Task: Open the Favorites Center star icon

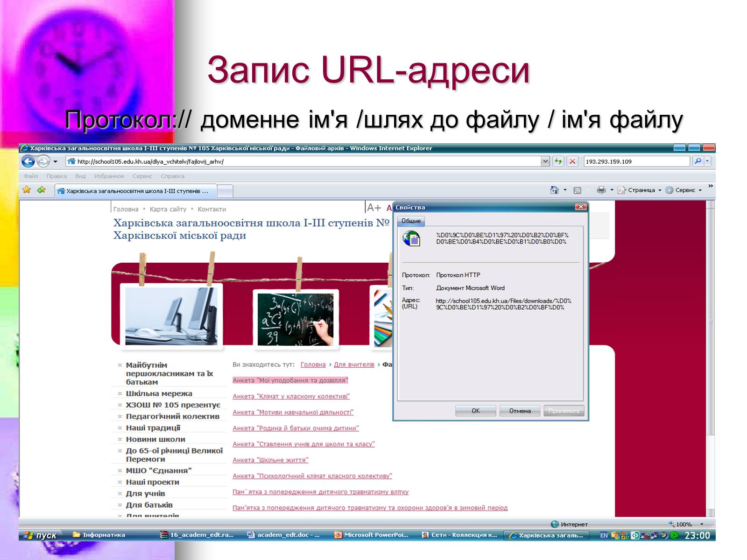Action: click(27, 190)
